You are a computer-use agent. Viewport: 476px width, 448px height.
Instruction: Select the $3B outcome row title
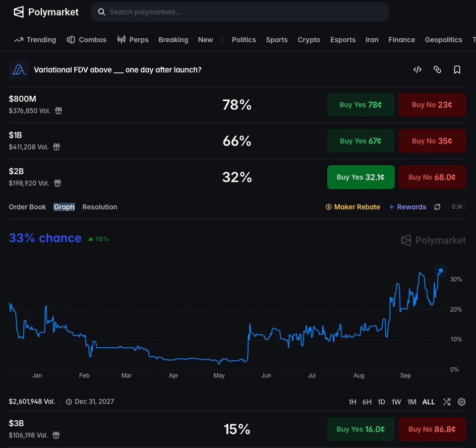pos(16,423)
